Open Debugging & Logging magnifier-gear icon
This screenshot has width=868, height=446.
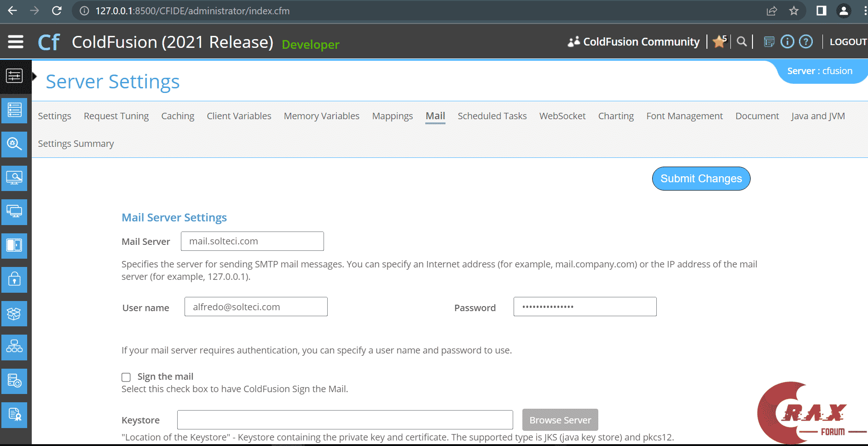point(14,144)
